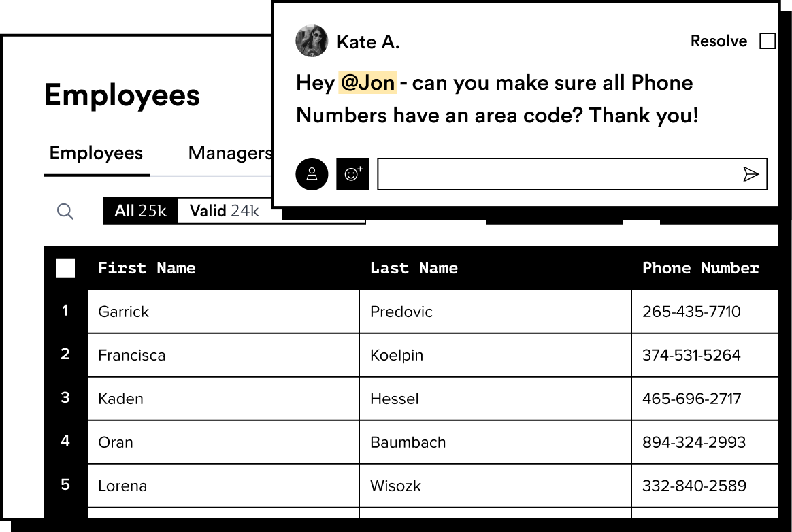Filter by Valid 24k records
The height and width of the screenshot is (532, 792).
click(225, 211)
